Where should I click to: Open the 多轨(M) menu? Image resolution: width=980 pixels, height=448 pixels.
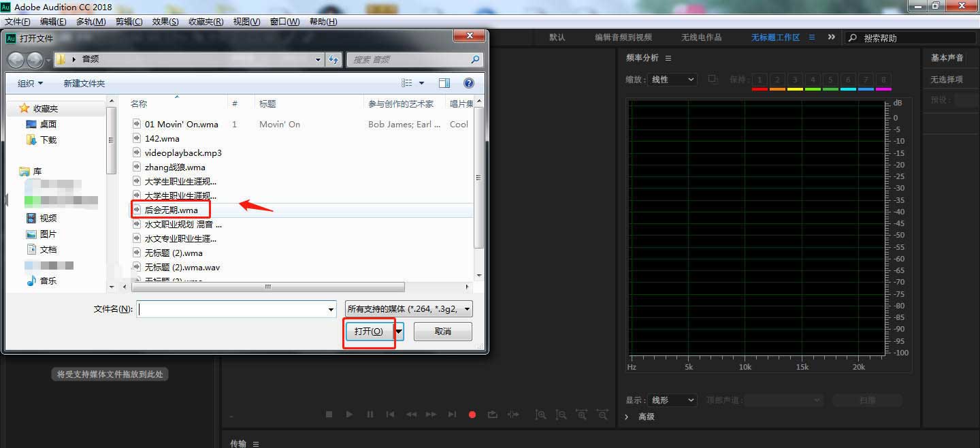[x=91, y=22]
